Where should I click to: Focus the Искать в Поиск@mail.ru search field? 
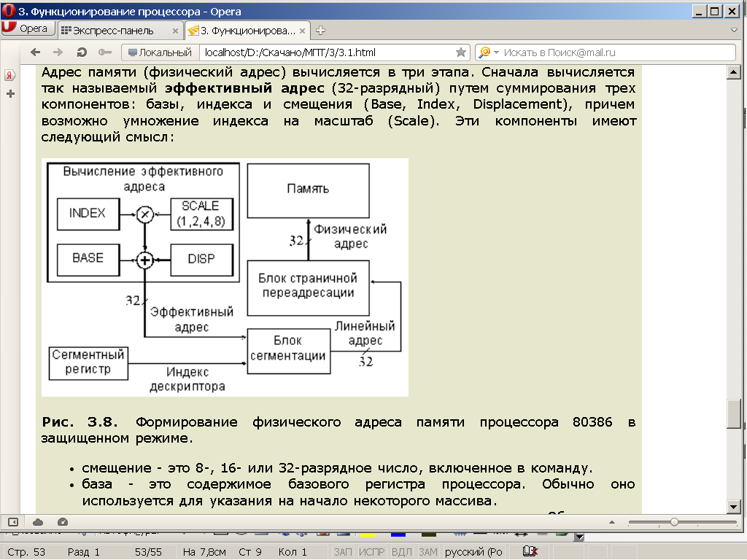(619, 52)
